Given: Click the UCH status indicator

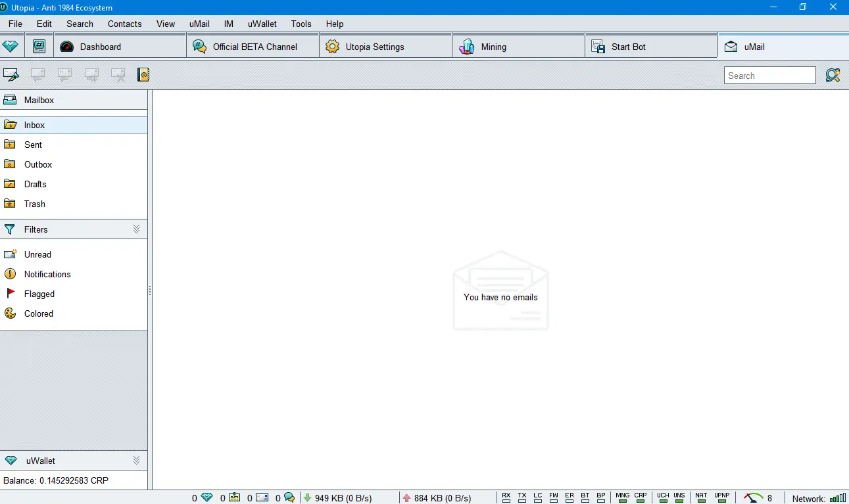Looking at the screenshot, I should point(663,497).
